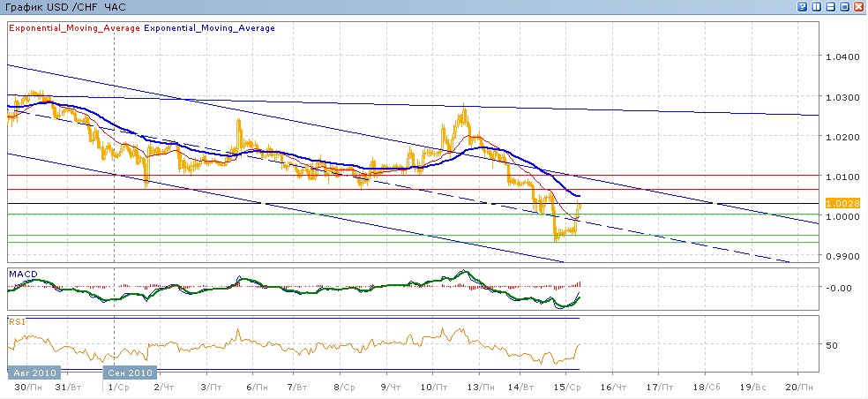Select the blue Exponential_Moving_Average legend label
The height and width of the screenshot is (399, 868).
[209, 28]
